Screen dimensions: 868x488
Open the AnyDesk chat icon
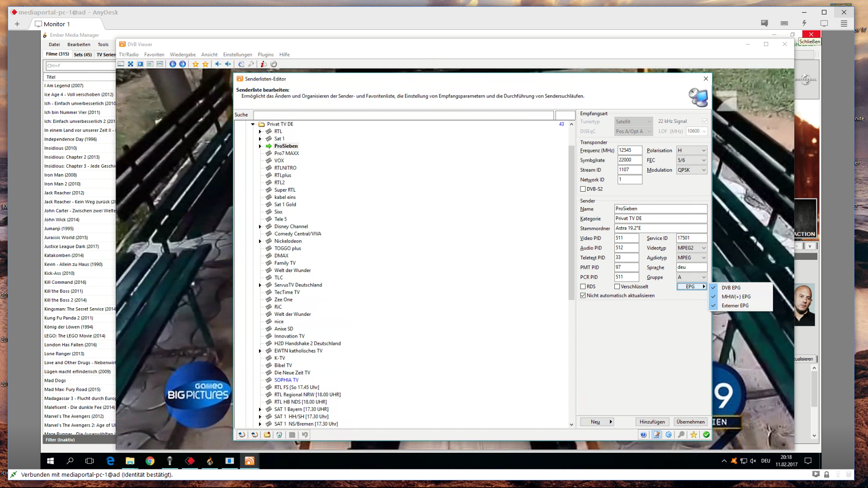(764, 23)
